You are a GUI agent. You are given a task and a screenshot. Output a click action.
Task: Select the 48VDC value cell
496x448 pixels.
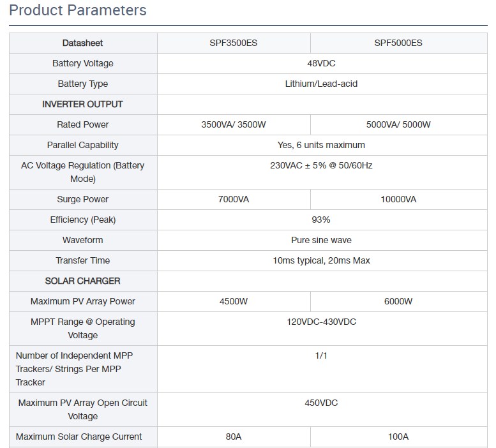tap(321, 63)
